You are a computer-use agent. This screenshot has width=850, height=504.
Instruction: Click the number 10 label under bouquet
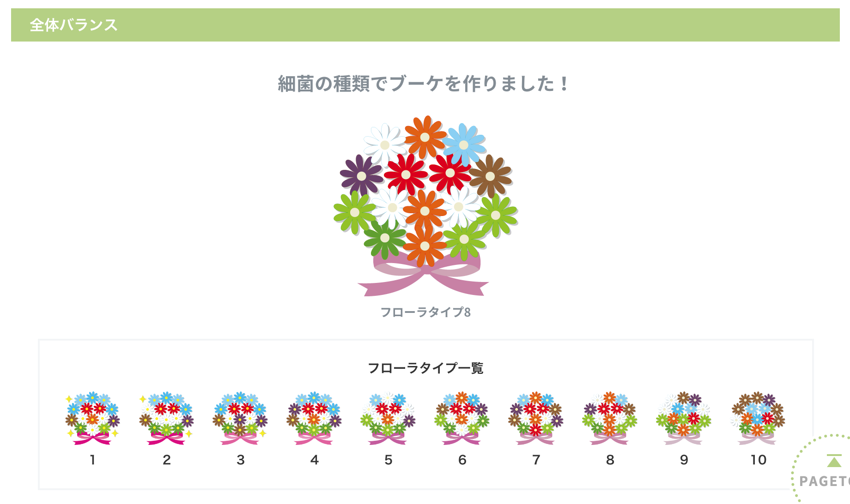coord(758,460)
